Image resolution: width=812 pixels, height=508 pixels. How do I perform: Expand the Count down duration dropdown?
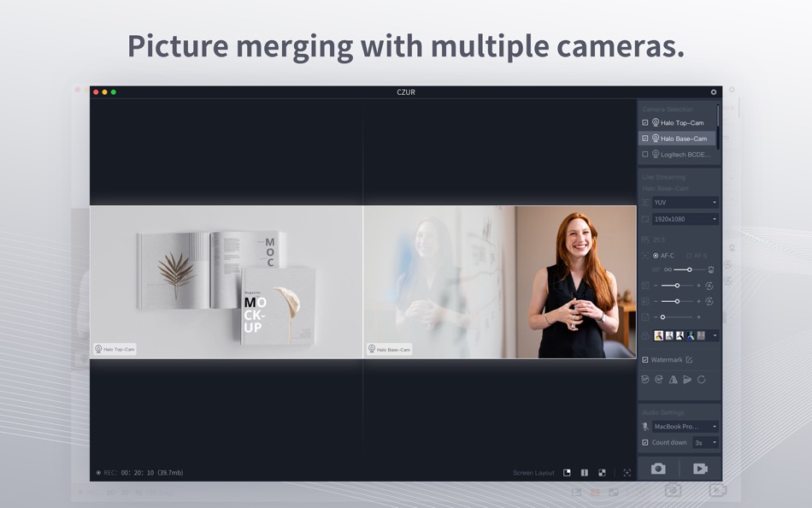pyautogui.click(x=704, y=442)
